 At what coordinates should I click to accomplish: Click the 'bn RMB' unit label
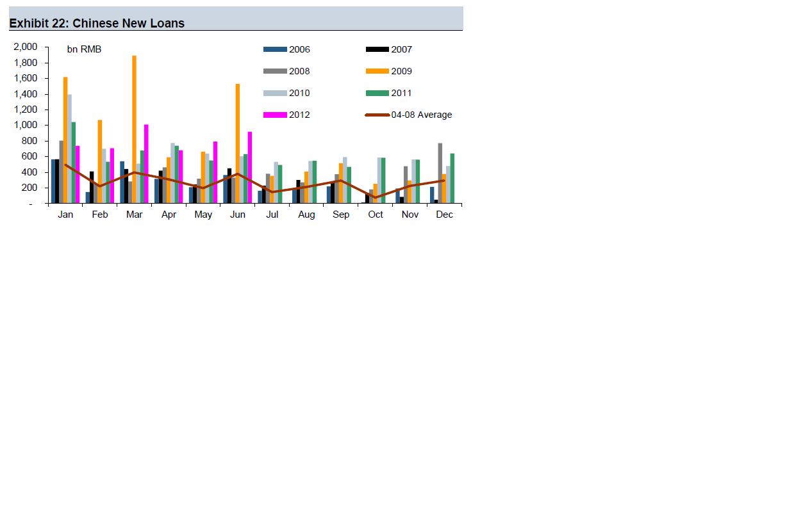coord(84,49)
